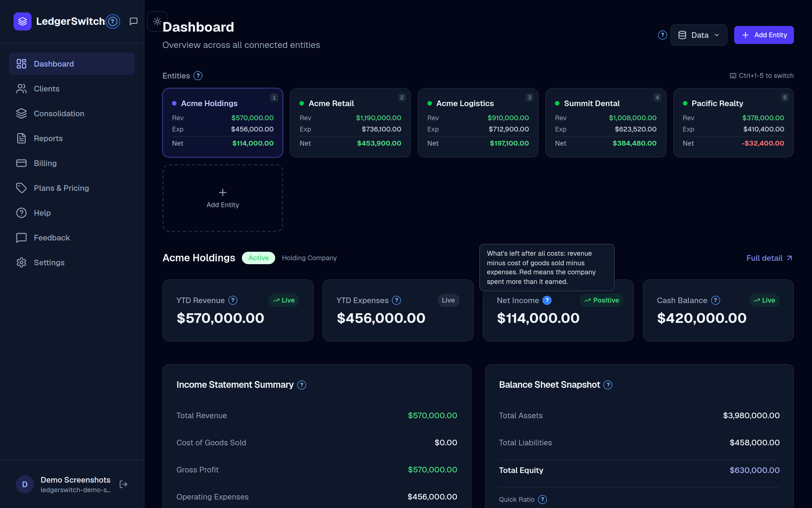
Task: Click Live badge on Cash Balance
Action: point(764,300)
